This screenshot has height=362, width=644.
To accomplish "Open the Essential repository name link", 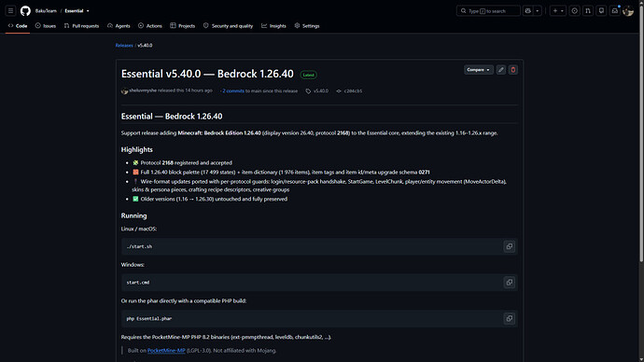I will pyautogui.click(x=74, y=11).
